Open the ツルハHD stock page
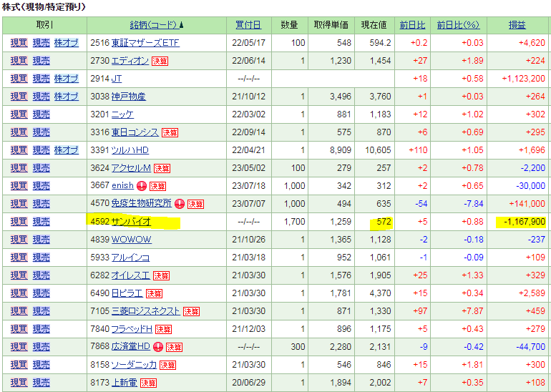551x392 pixels. tap(130, 150)
